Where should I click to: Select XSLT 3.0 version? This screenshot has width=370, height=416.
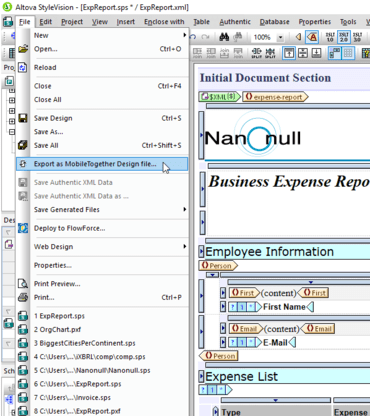click(357, 37)
